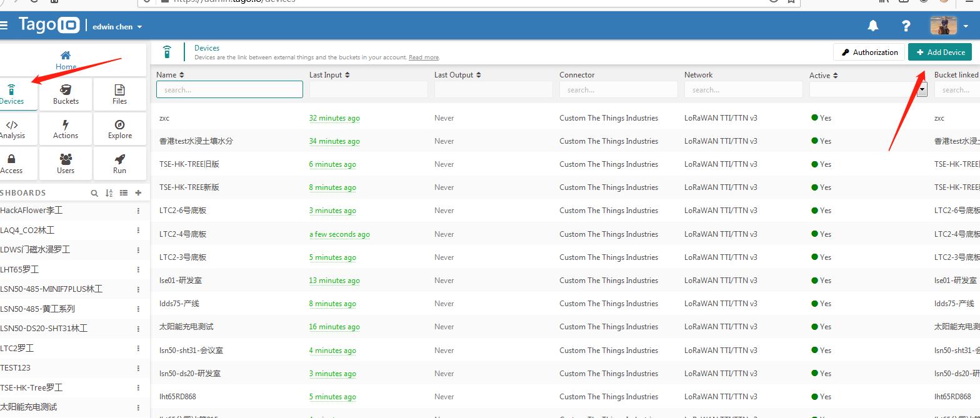Click '32 minutes ago' last input link
This screenshot has width=980, height=418.
(x=334, y=118)
